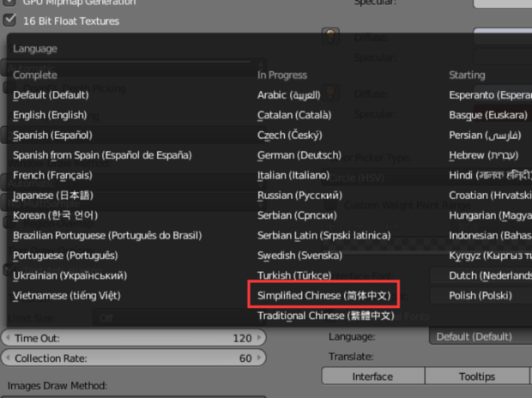Image resolution: width=532 pixels, height=398 pixels.
Task: Choose Catalan (Català) language
Action: [294, 115]
